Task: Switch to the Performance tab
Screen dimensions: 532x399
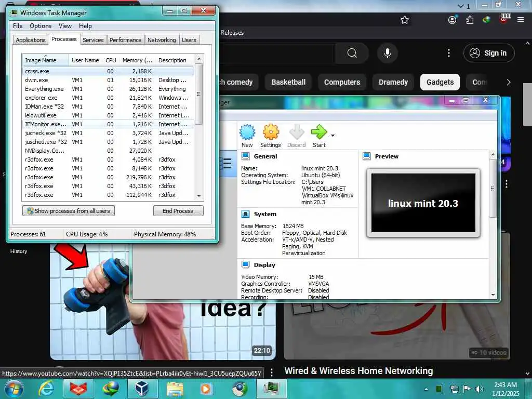Action: (125, 40)
